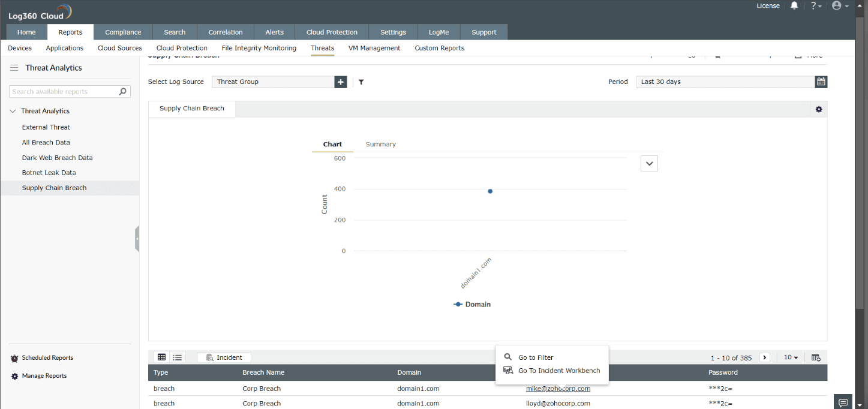Viewport: 868px width, 409px height.
Task: Open the user account menu
Action: click(840, 6)
